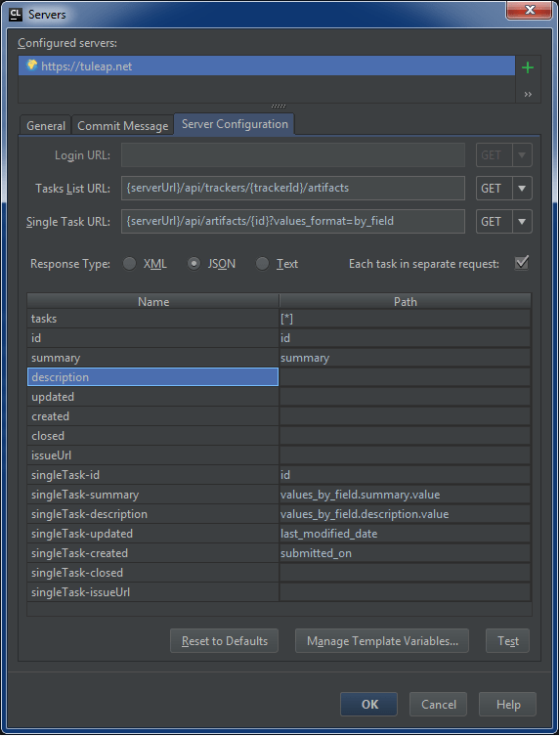Click the Name column header
The image size is (560, 736).
(153, 301)
